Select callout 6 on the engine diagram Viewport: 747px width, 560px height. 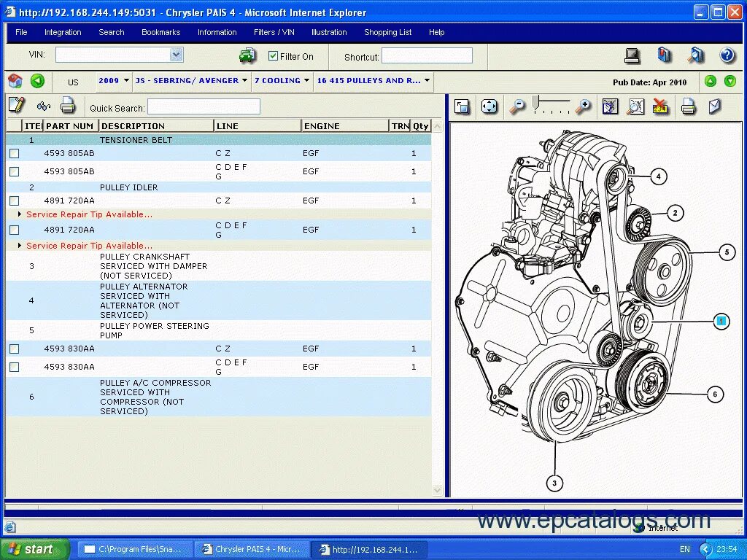pos(715,394)
